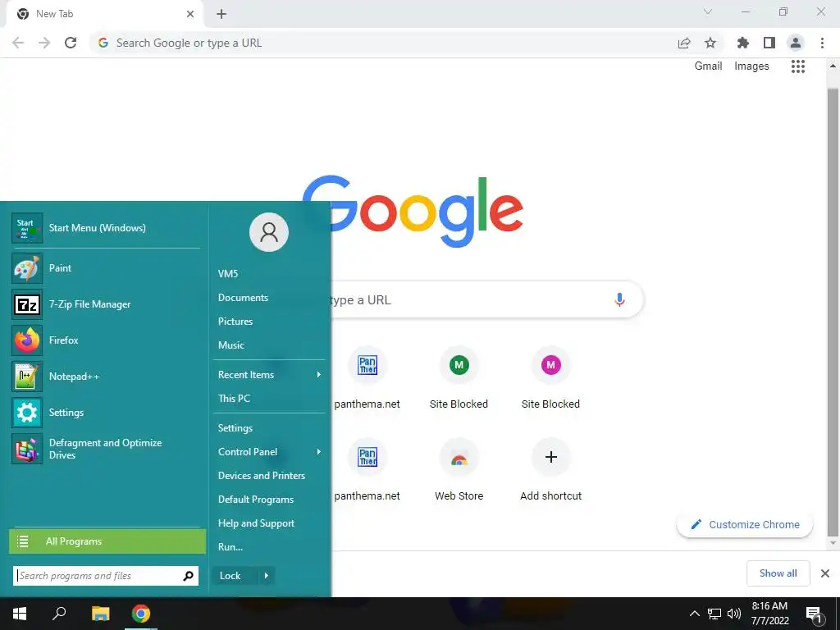This screenshot has height=630, width=840.
Task: Select Default Programs
Action: click(256, 500)
